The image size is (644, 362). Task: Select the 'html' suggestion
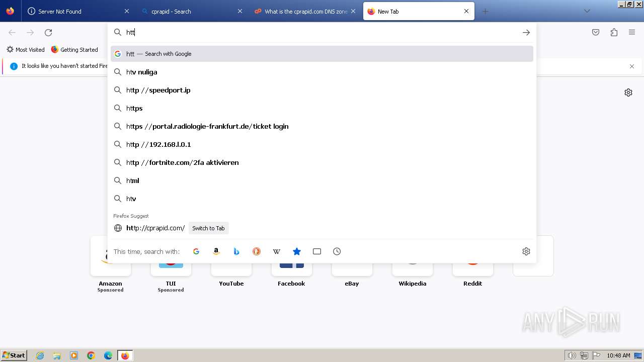tap(322, 180)
